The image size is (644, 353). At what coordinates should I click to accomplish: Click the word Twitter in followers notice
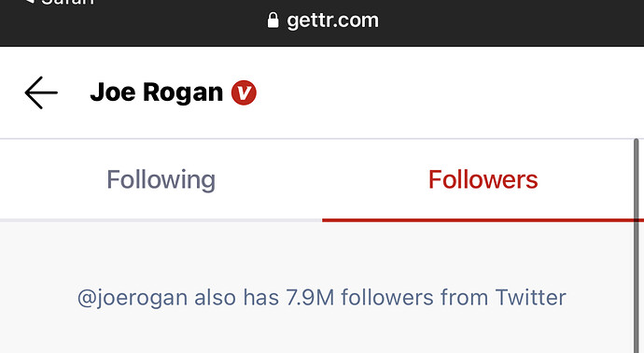[531, 297]
